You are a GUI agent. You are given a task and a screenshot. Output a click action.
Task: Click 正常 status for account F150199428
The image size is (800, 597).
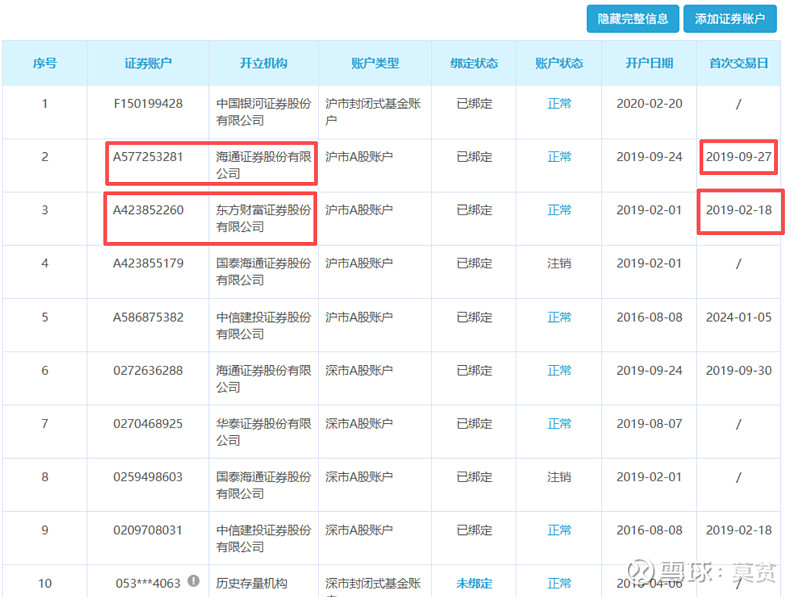tap(559, 103)
